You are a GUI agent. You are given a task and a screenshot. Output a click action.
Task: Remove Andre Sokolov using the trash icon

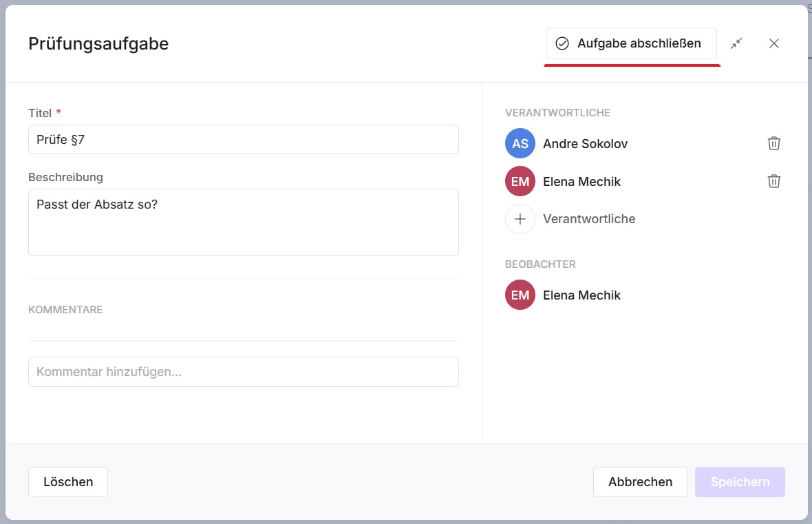[774, 143]
